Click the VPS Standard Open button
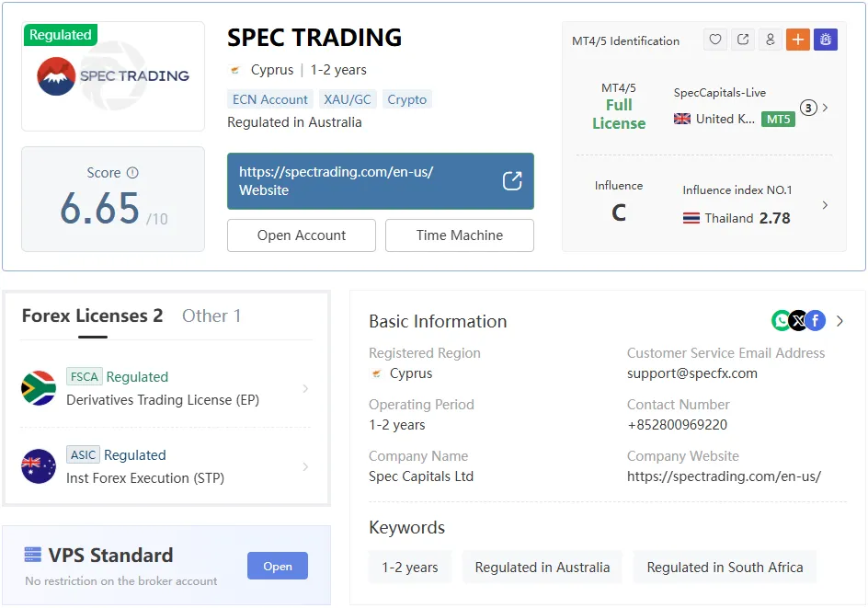Viewport: 868px width, 608px height. 278,566
